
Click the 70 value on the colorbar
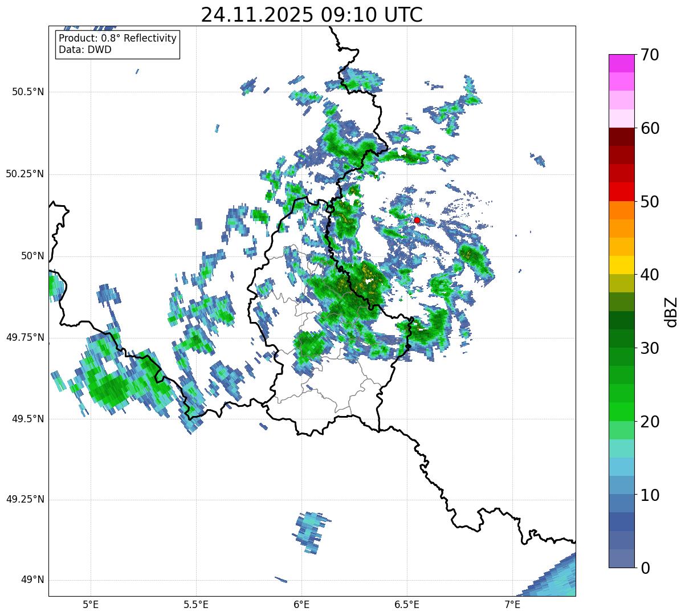pos(650,55)
